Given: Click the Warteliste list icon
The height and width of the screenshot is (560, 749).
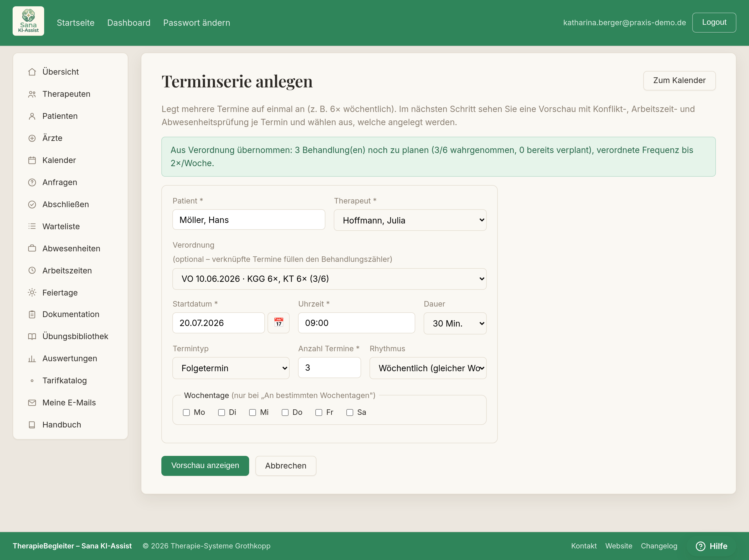Looking at the screenshot, I should (32, 226).
